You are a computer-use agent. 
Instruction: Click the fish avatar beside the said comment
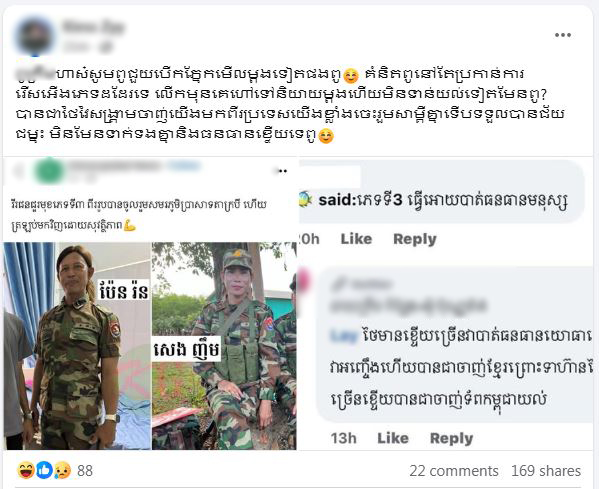tap(305, 199)
